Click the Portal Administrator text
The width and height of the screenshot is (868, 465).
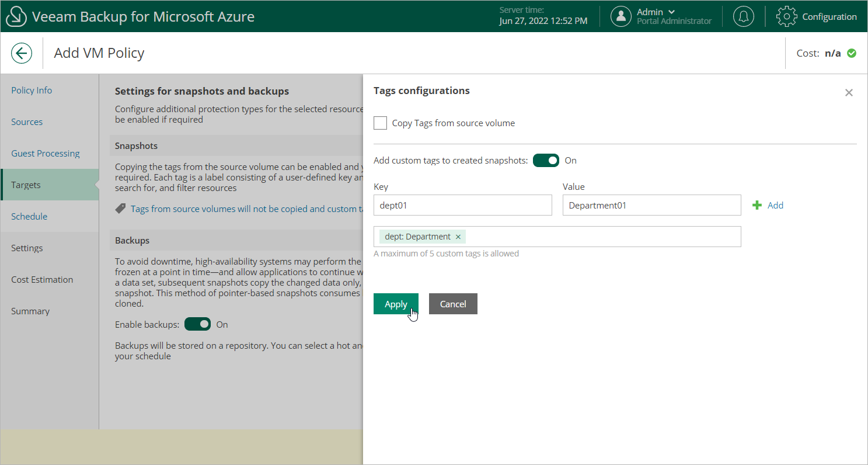click(674, 21)
